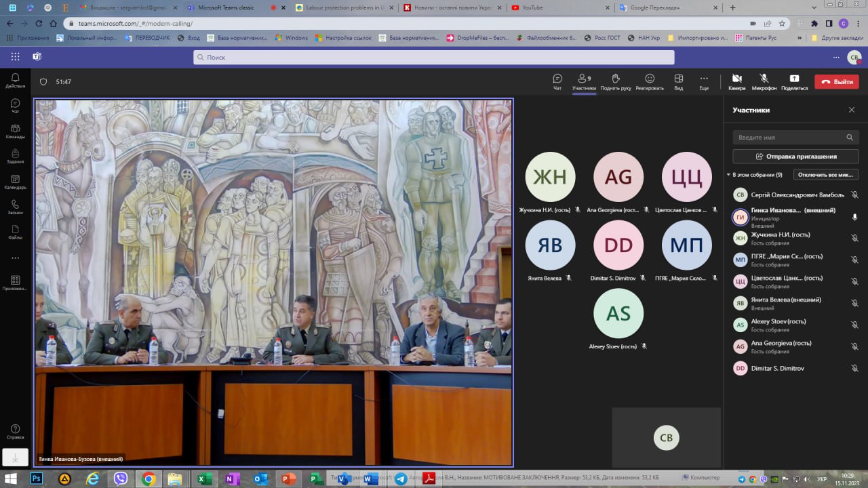Switch to the Новини - останні новини tab

tap(453, 7)
